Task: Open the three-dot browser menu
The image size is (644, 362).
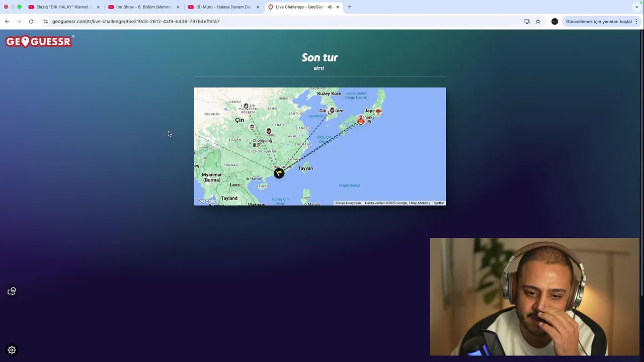Action: coord(636,22)
